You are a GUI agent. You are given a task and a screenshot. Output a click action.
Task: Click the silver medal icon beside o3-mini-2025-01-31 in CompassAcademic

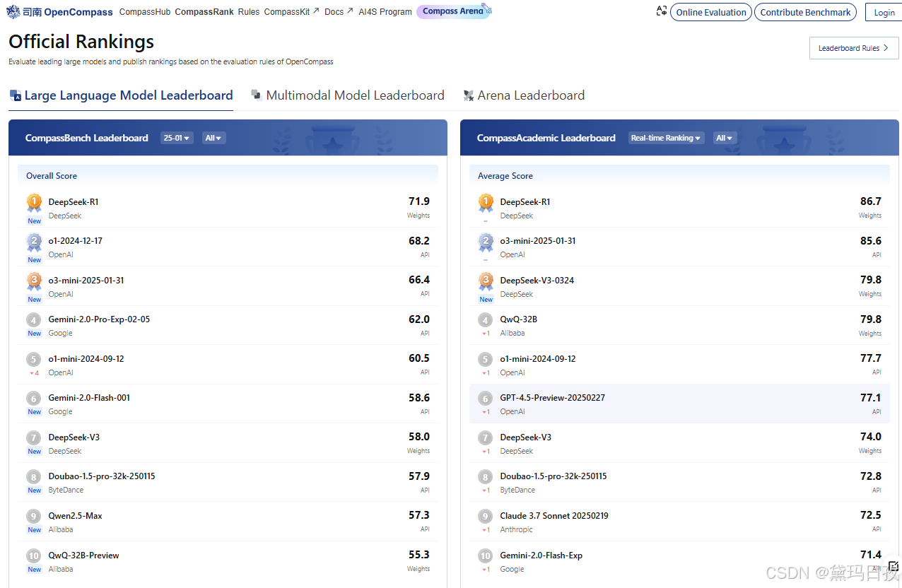coord(486,242)
